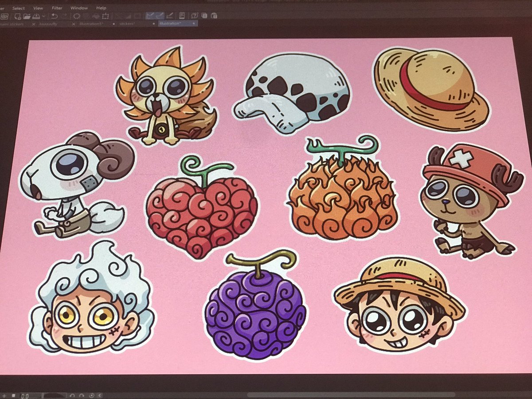
Task: Click the dotted circle Clear icon
Action: pos(77,16)
